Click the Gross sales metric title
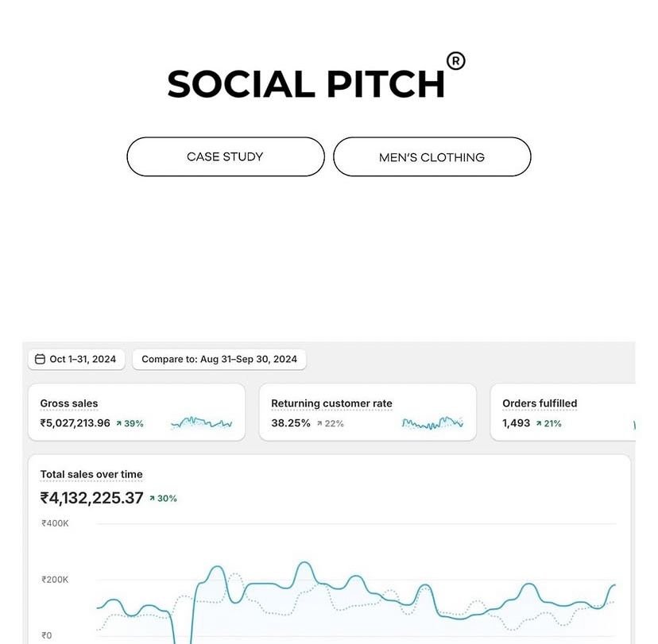This screenshot has width=658, height=644. pyautogui.click(x=69, y=403)
